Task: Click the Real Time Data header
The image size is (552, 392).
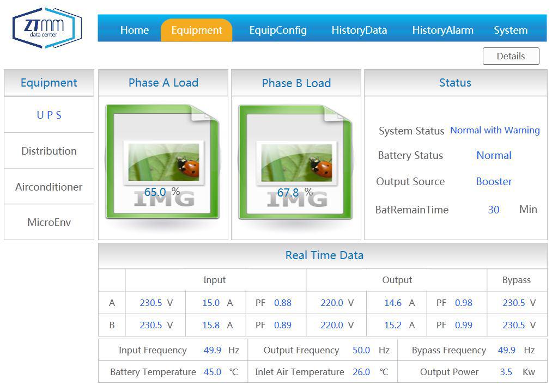Action: 324,255
